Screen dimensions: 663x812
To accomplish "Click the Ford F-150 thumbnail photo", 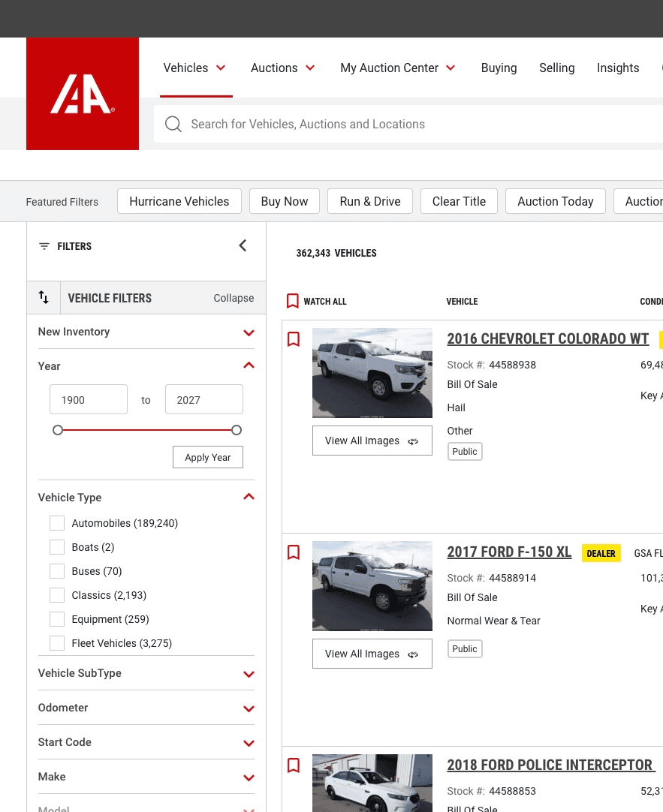I will click(x=372, y=586).
